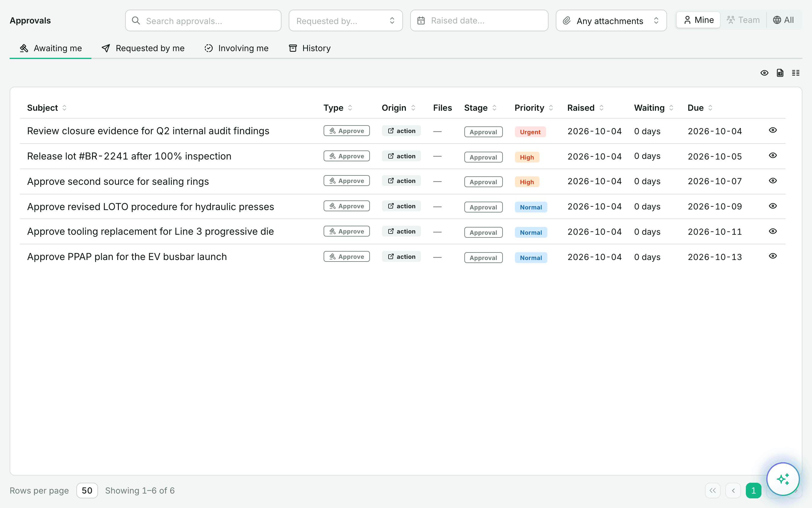The width and height of the screenshot is (812, 508).
Task: Click action origin badge for PPAP plan row
Action: 401,256
